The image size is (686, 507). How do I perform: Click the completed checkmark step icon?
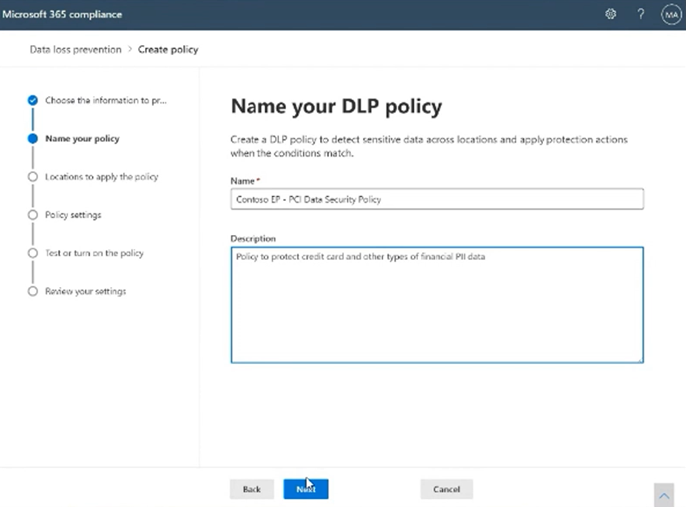32,100
